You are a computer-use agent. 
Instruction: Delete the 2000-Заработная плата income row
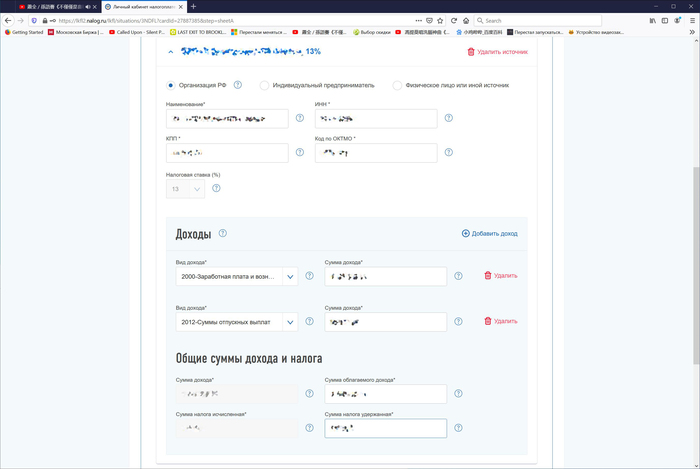click(501, 276)
